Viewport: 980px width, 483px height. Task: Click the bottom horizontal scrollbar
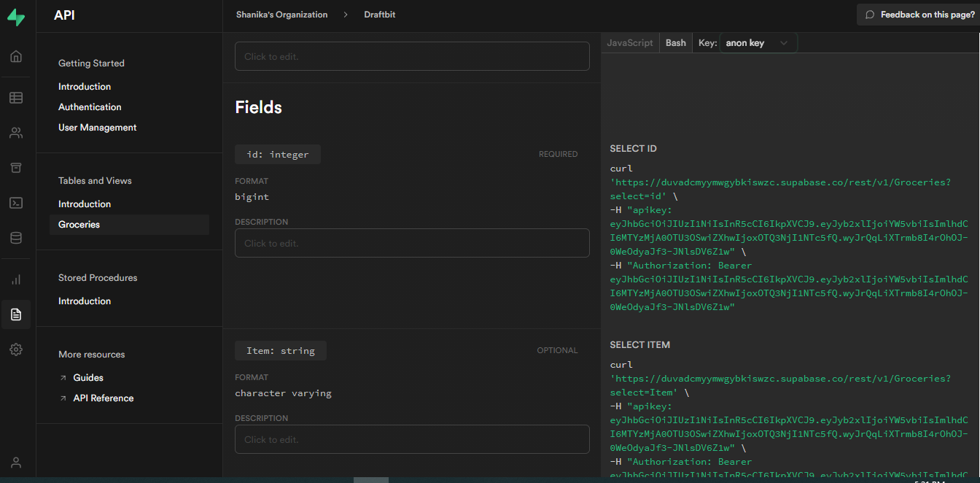[x=371, y=479]
